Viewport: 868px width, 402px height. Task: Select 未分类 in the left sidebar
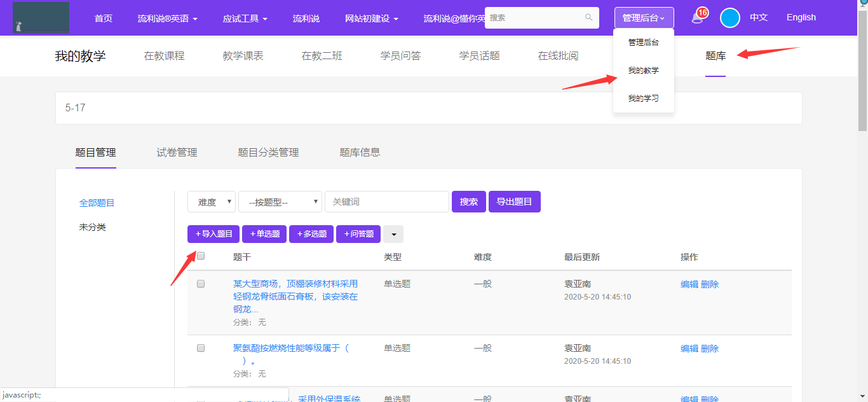(92, 227)
